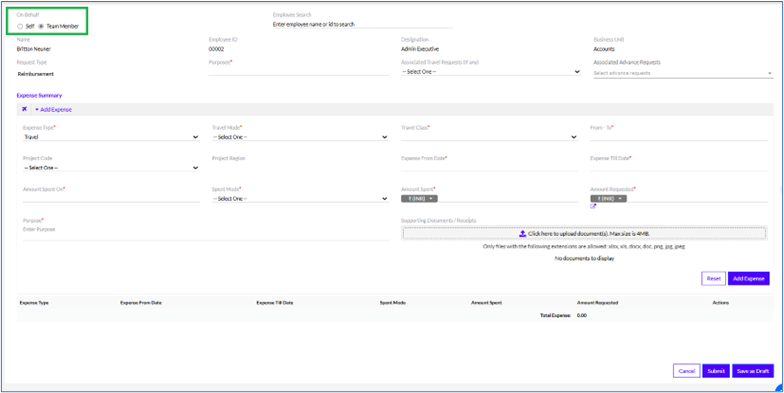Screen dimensions: 784x393
Task: Open Associated Travel Requests dropdown
Action: click(491, 72)
